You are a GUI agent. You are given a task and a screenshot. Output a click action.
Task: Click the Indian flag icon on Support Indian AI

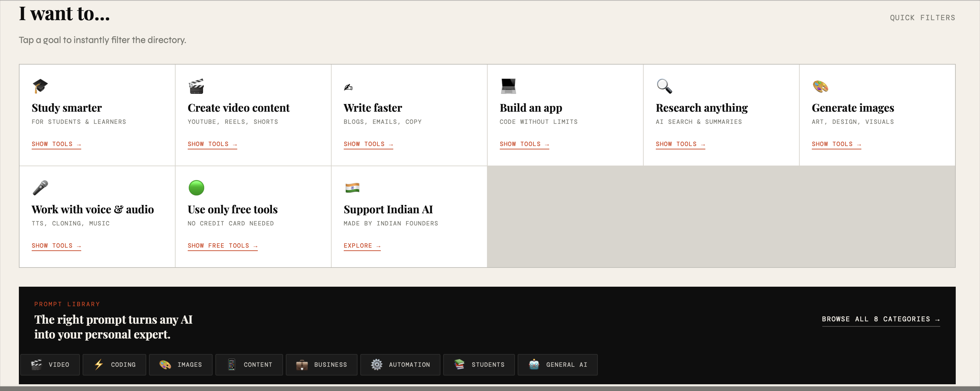352,188
